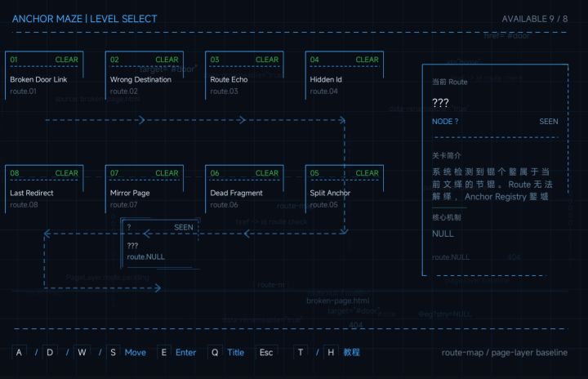The image size is (588, 379).
Task: Click route.03 text
Action: (224, 91)
